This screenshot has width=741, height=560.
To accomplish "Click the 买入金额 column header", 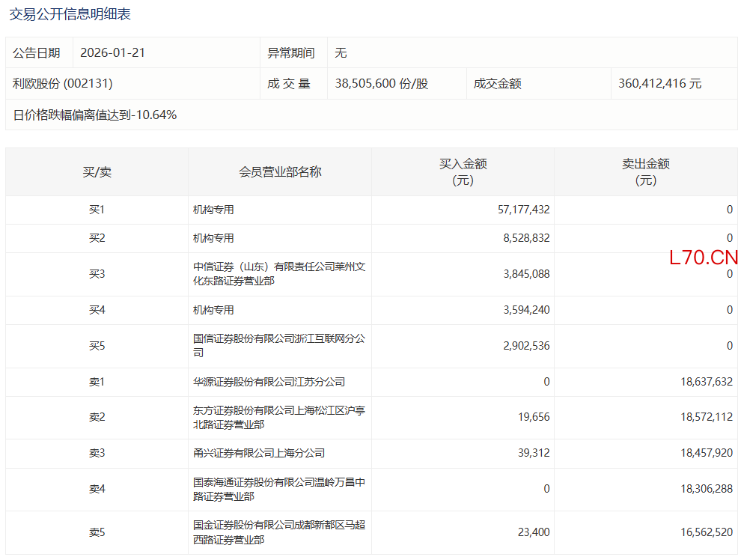I will click(463, 172).
